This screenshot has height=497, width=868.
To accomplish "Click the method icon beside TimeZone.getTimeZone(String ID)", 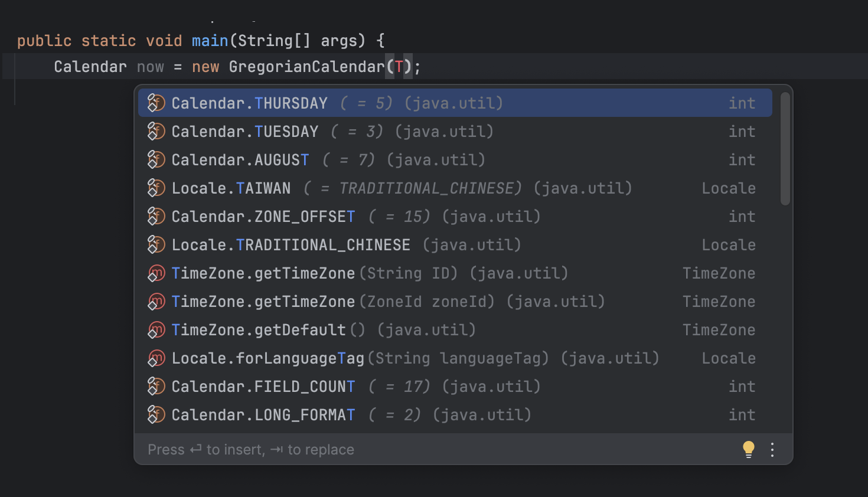I will pos(156,273).
